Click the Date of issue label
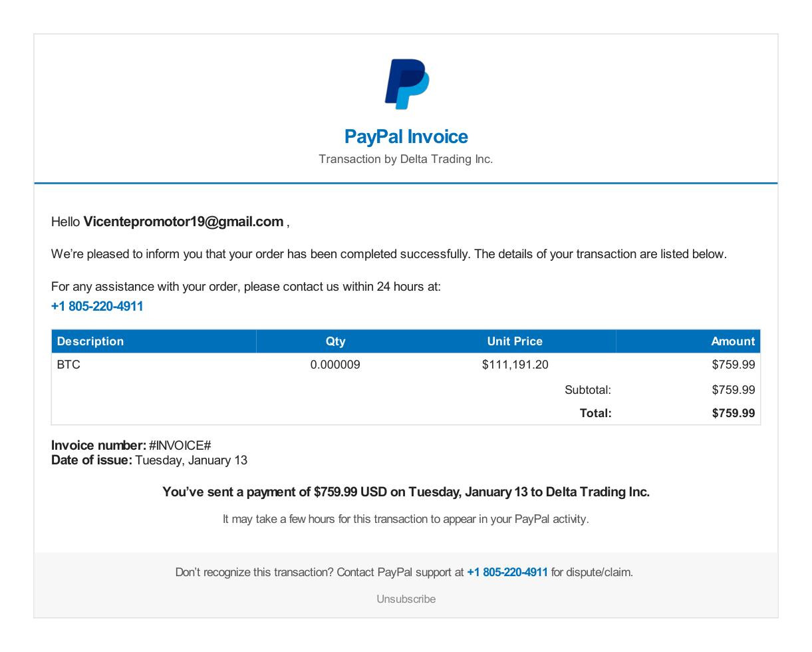Viewport: 812px width, 652px height. click(x=92, y=460)
